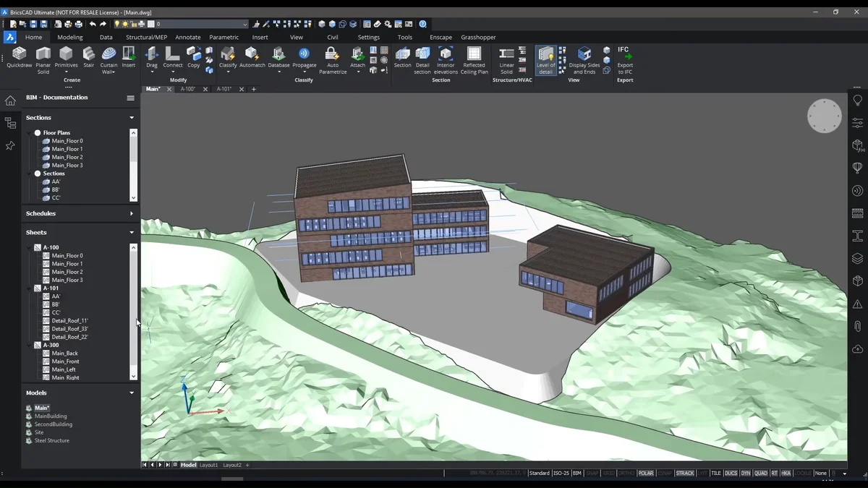Switch to the Structural/MEP ribbon tab

(146, 37)
